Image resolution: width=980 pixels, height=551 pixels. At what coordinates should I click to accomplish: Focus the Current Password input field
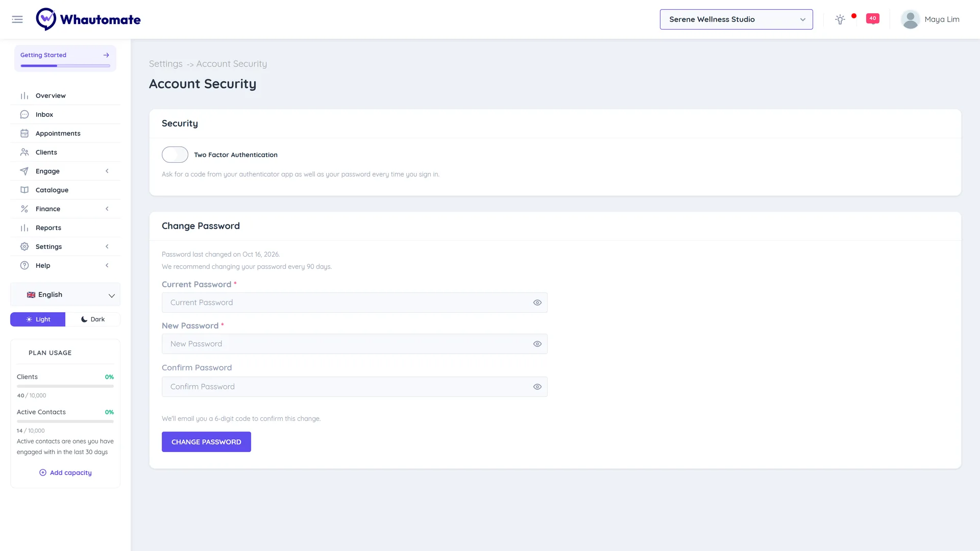pyautogui.click(x=354, y=303)
